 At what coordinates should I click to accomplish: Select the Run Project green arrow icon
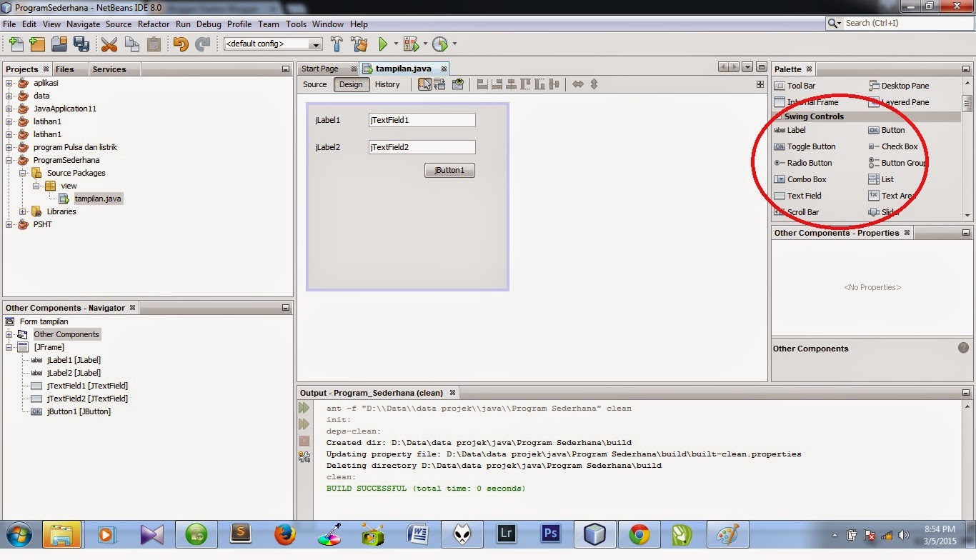pyautogui.click(x=382, y=44)
